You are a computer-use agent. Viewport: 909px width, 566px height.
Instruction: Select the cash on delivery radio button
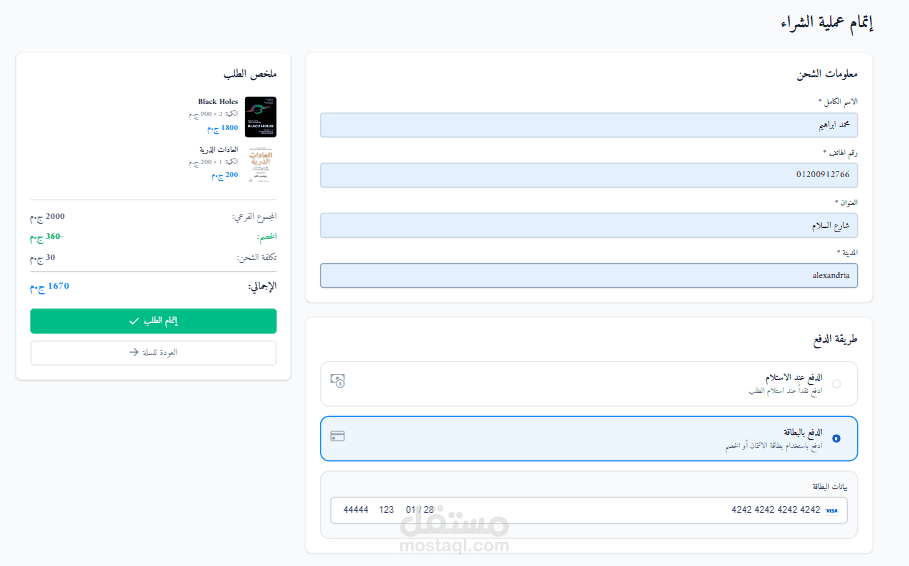click(837, 384)
